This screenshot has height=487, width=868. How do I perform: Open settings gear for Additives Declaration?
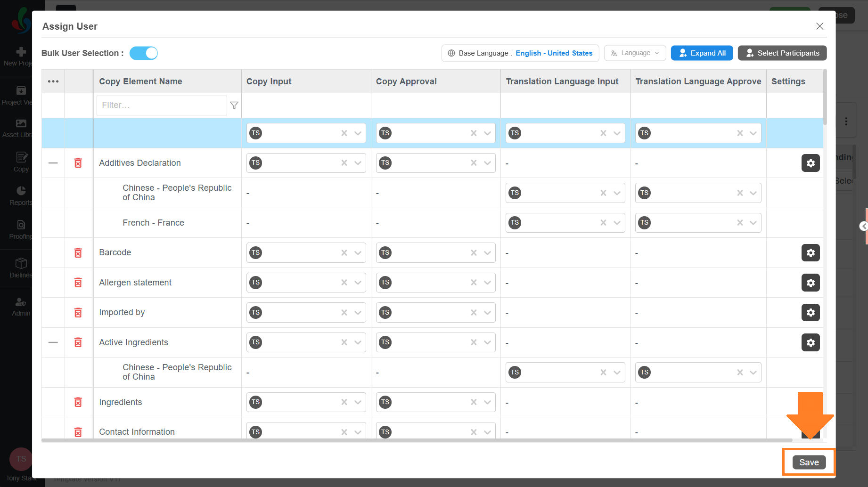click(811, 163)
